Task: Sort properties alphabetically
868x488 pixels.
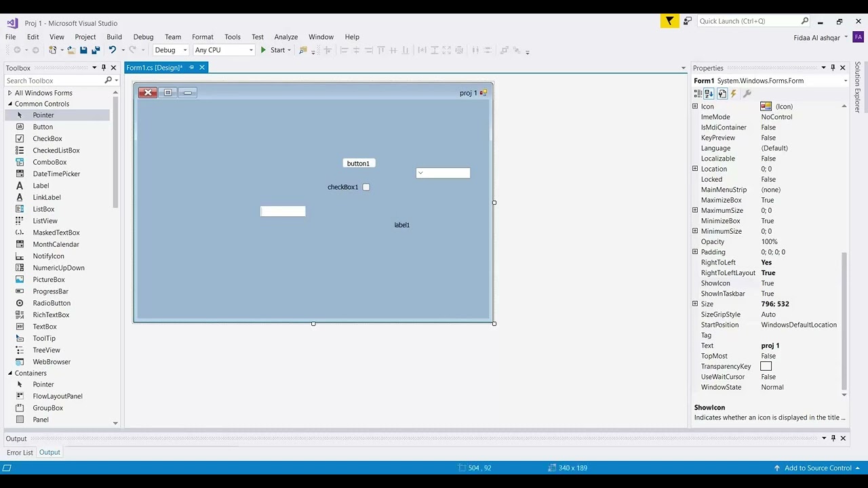Action: tap(709, 94)
